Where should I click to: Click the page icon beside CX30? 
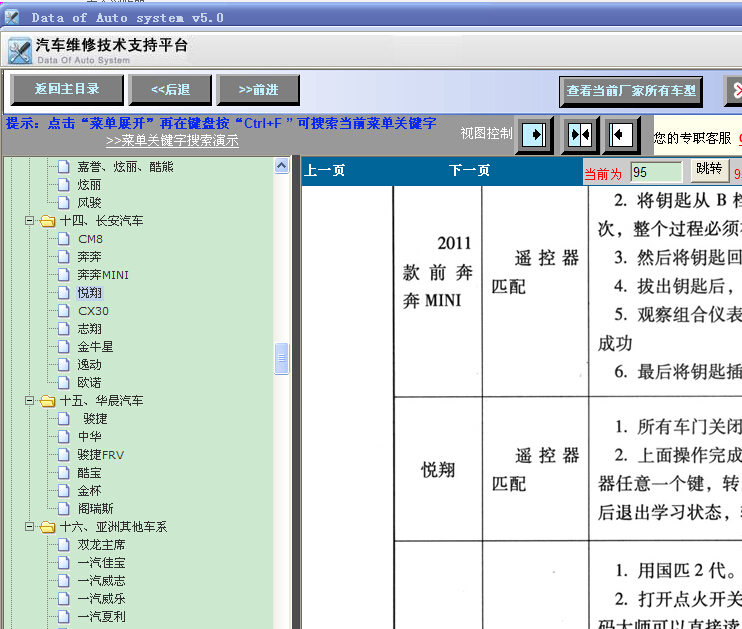coord(64,310)
